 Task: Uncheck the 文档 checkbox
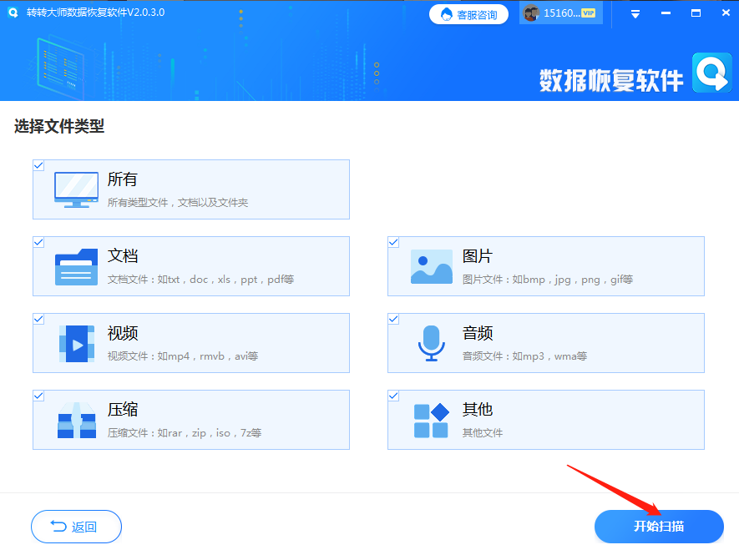point(38,242)
